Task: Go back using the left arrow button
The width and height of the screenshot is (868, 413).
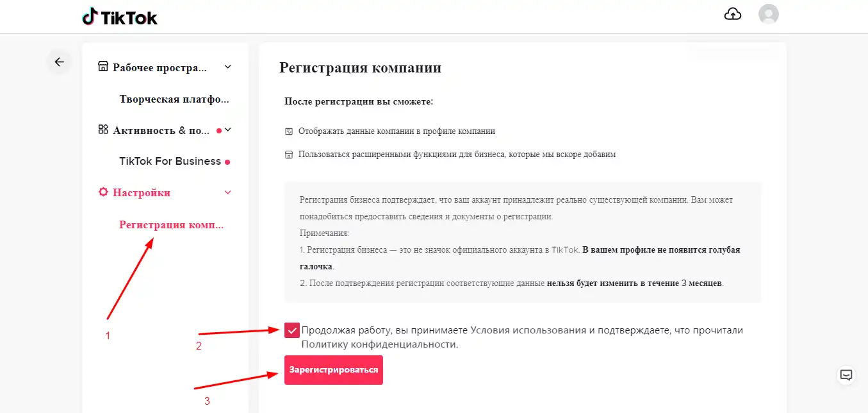Action: pos(59,62)
